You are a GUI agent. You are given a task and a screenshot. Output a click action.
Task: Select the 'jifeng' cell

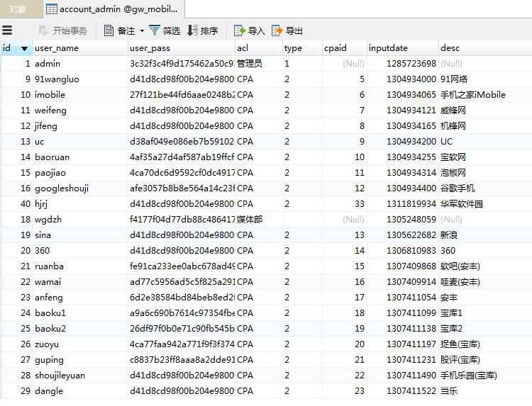(80, 125)
